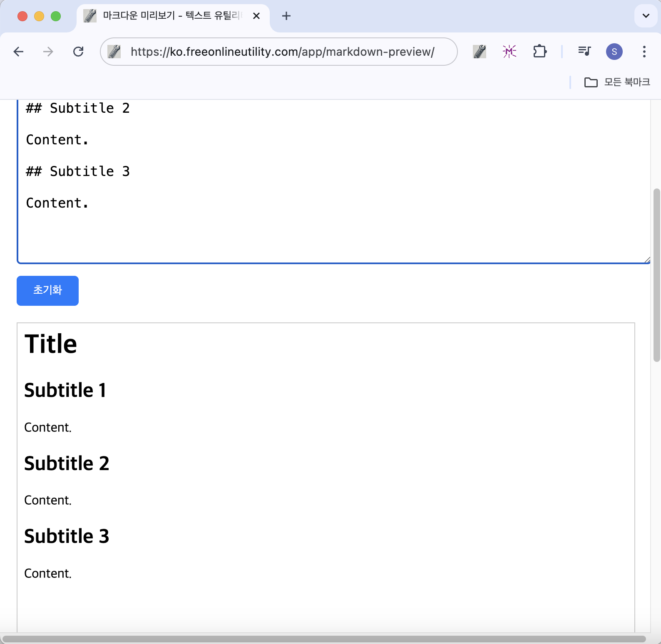The width and height of the screenshot is (661, 644).
Task: Open the S profile avatar
Action: pyautogui.click(x=614, y=52)
